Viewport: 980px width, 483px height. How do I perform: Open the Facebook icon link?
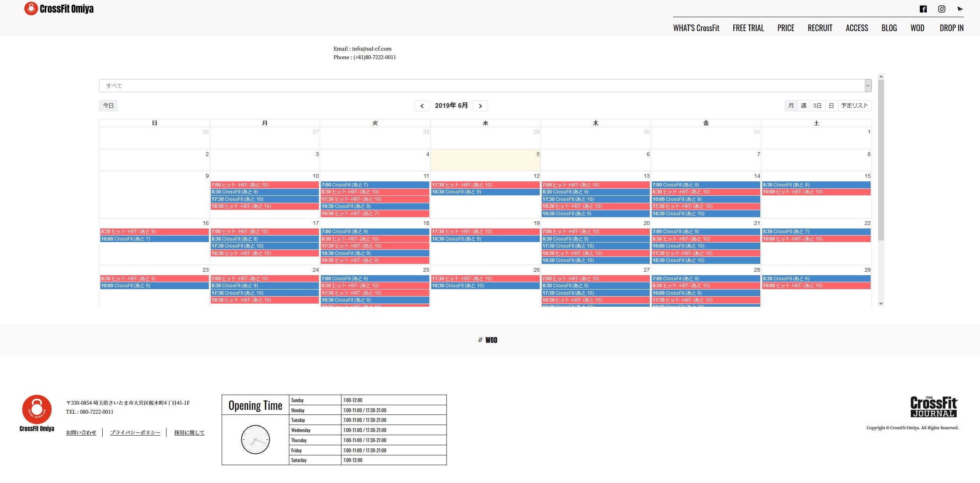click(923, 9)
